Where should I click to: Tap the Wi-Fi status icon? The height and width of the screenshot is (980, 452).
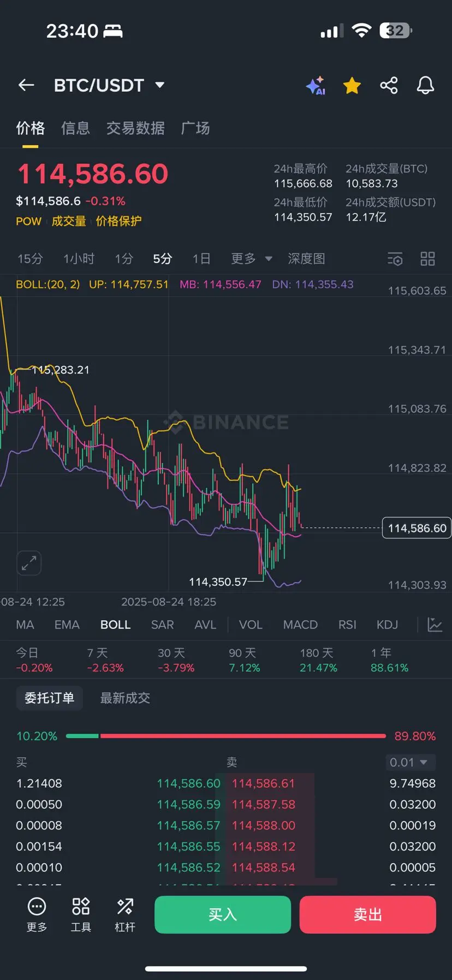click(361, 31)
